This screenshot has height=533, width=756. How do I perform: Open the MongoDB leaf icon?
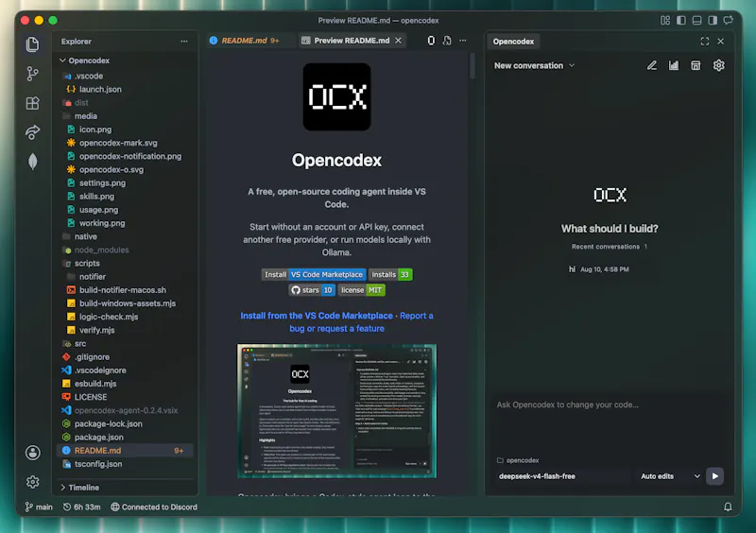click(32, 162)
